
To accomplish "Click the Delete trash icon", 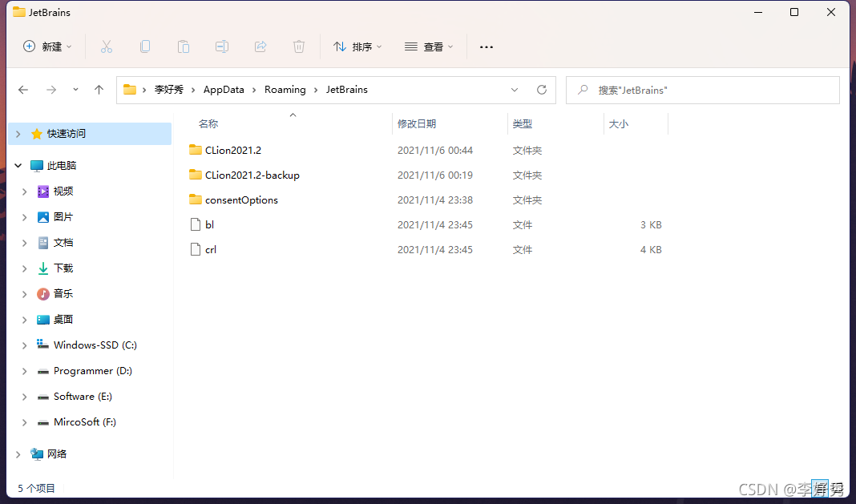I will tap(299, 47).
